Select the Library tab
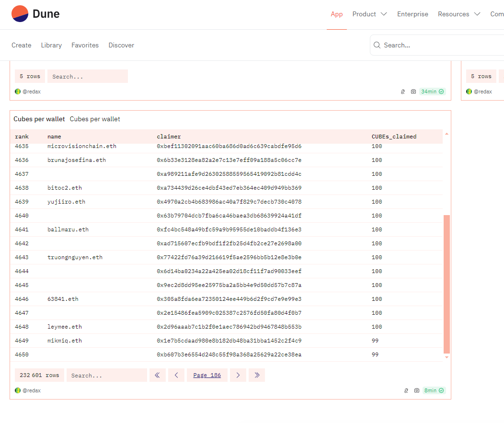 (51, 46)
